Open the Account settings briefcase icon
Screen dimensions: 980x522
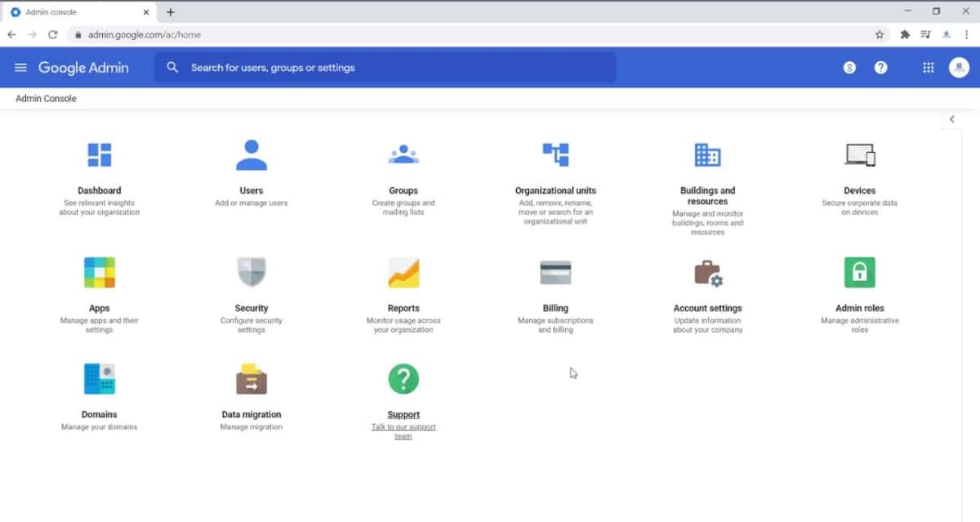point(708,273)
